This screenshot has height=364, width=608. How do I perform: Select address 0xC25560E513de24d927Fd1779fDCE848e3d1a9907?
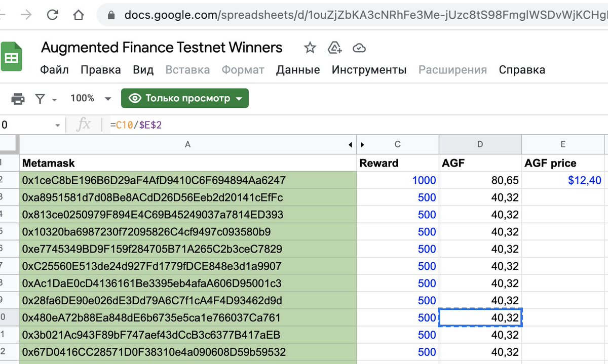tap(188, 266)
